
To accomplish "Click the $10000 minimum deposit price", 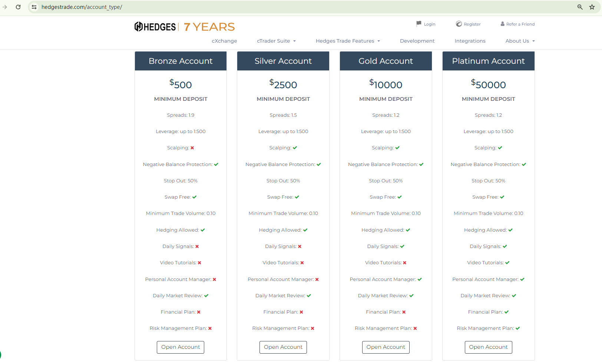I will click(386, 84).
